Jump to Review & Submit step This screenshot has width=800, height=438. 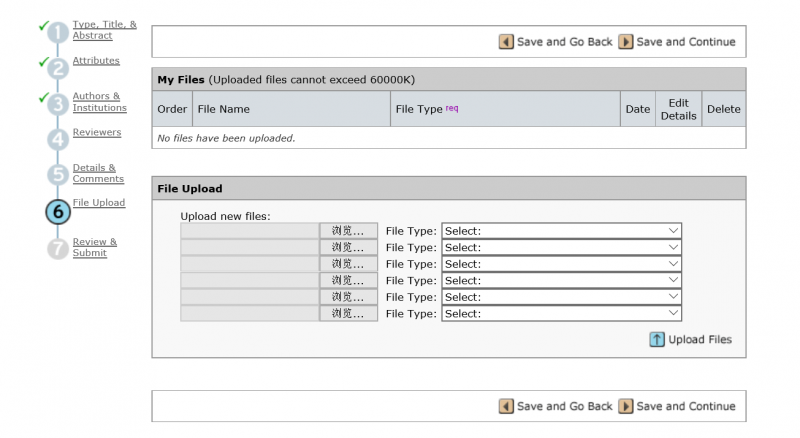pyautogui.click(x=95, y=247)
